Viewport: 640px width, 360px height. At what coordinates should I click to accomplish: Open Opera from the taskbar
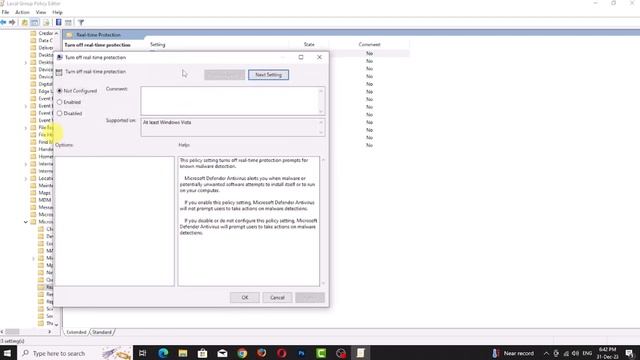pyautogui.click(x=281, y=353)
